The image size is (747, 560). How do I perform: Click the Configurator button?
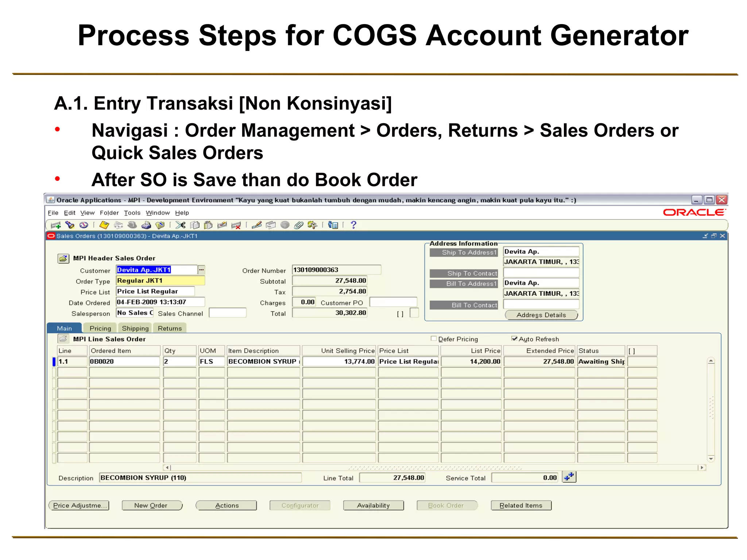pyautogui.click(x=300, y=505)
